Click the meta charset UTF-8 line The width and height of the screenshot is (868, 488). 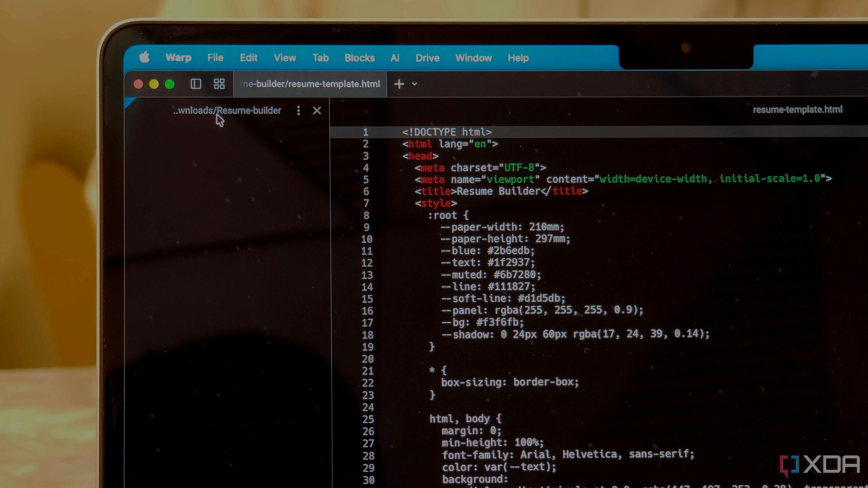click(480, 168)
